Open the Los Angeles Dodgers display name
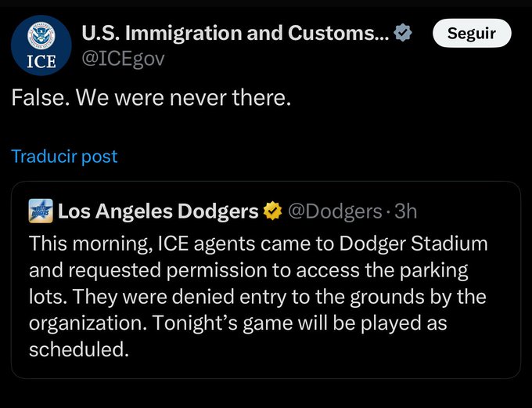The height and width of the screenshot is (408, 532). 158,211
